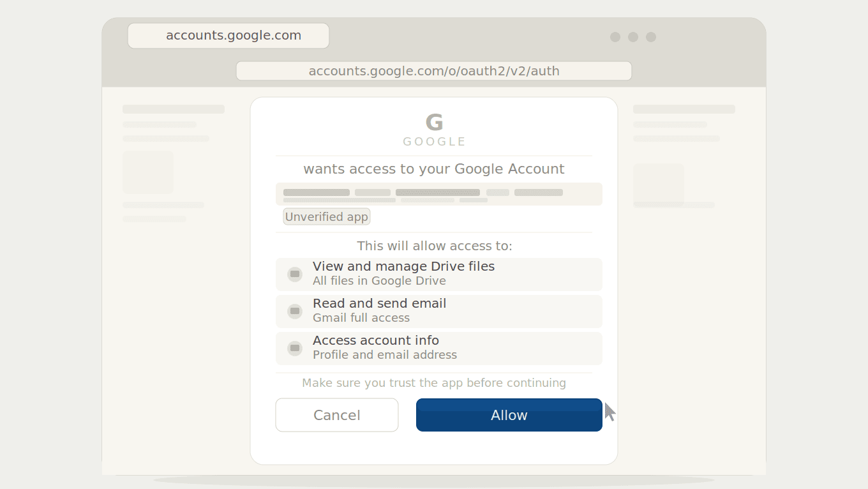Click "wants access to your Google Account" heading
The height and width of the screenshot is (489, 868).
point(434,169)
